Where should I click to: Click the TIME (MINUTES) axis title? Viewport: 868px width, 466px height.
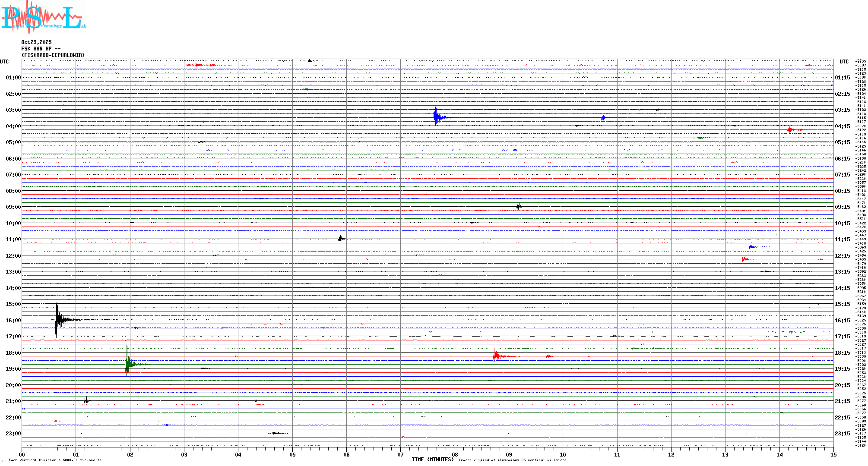point(432,460)
